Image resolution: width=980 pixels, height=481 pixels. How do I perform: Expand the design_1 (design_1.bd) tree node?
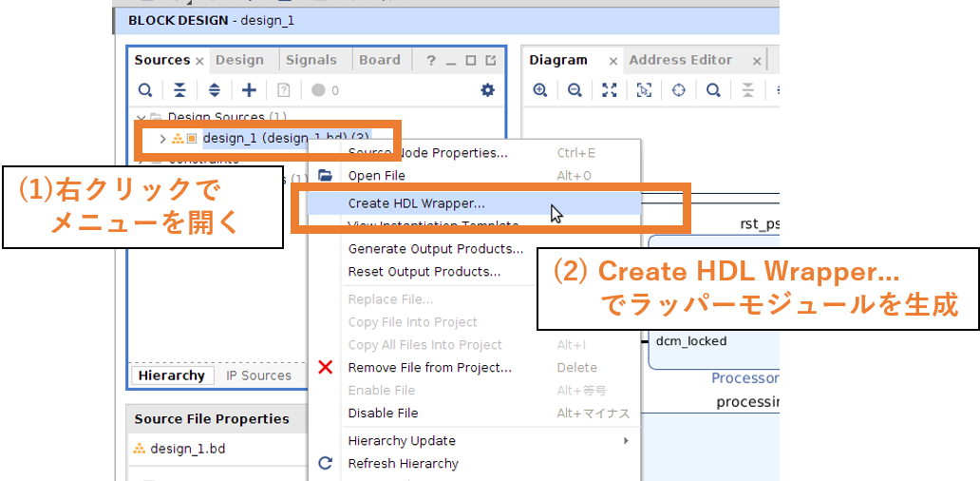(162, 139)
